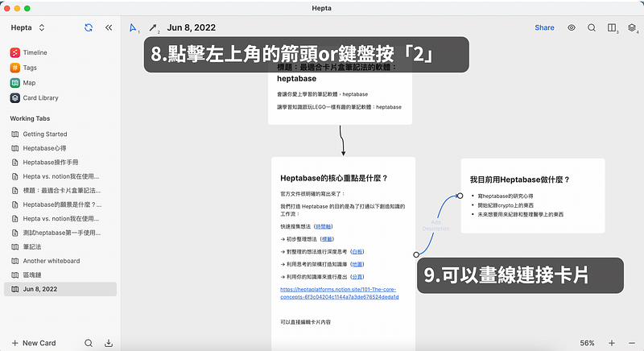The width and height of the screenshot is (644, 351).
Task: Open the Map icon in sidebar
Action: (x=15, y=83)
